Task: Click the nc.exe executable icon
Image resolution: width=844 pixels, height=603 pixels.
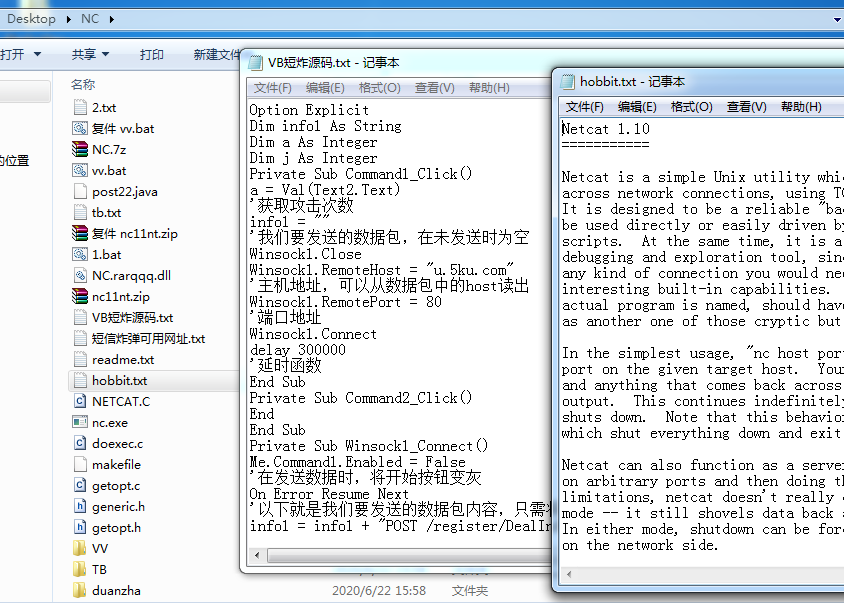Action: click(x=80, y=422)
